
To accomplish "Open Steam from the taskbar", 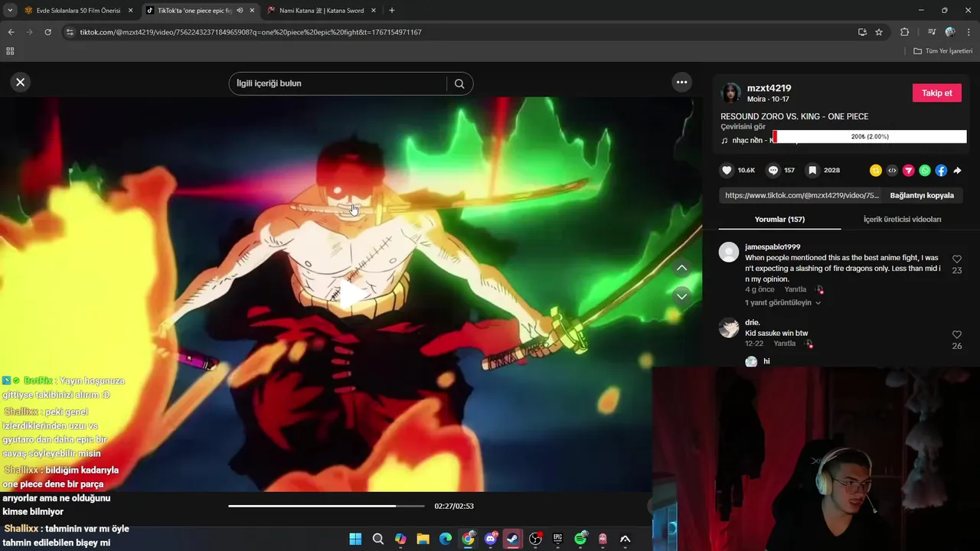I will pyautogui.click(x=512, y=539).
